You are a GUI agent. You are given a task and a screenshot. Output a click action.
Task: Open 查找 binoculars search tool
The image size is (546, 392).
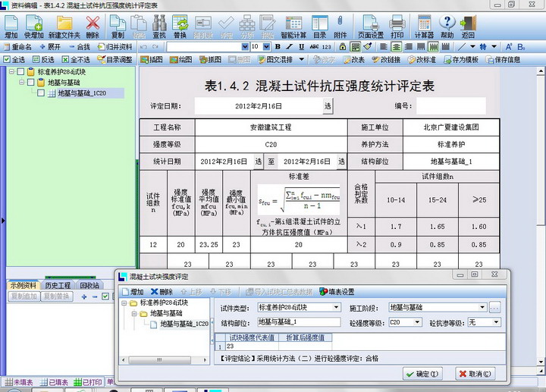[159, 27]
